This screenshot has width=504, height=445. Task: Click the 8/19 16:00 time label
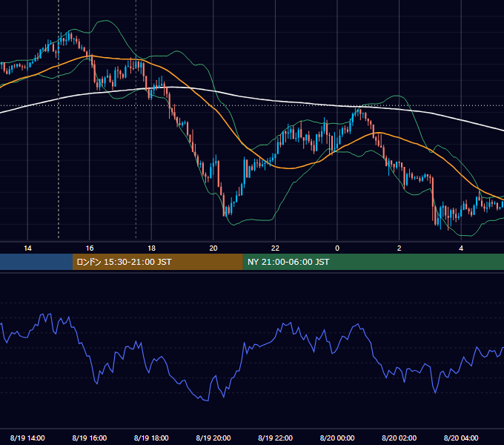click(90, 438)
